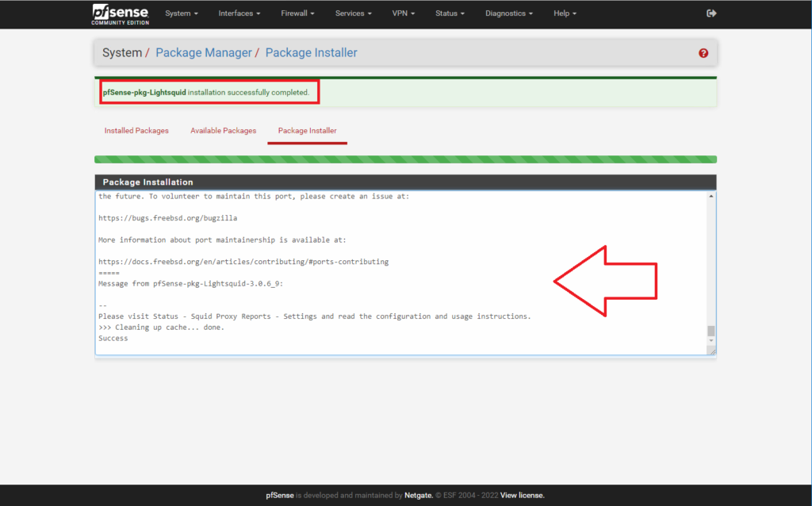Open the Diagnostics menu
Image resolution: width=812 pixels, height=506 pixels.
[x=508, y=13]
